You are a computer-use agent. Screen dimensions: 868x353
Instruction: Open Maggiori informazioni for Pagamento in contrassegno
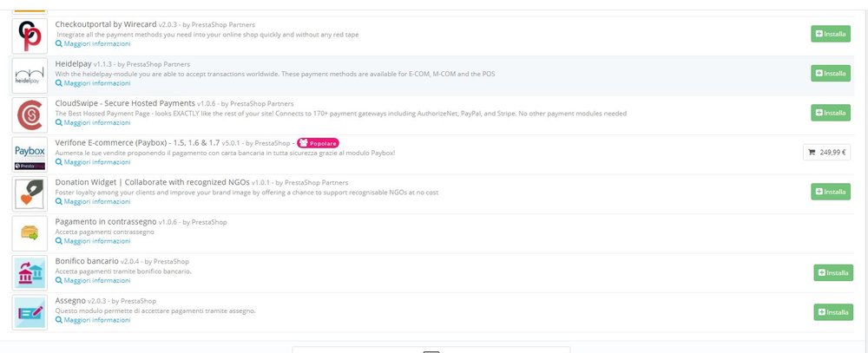93,241
